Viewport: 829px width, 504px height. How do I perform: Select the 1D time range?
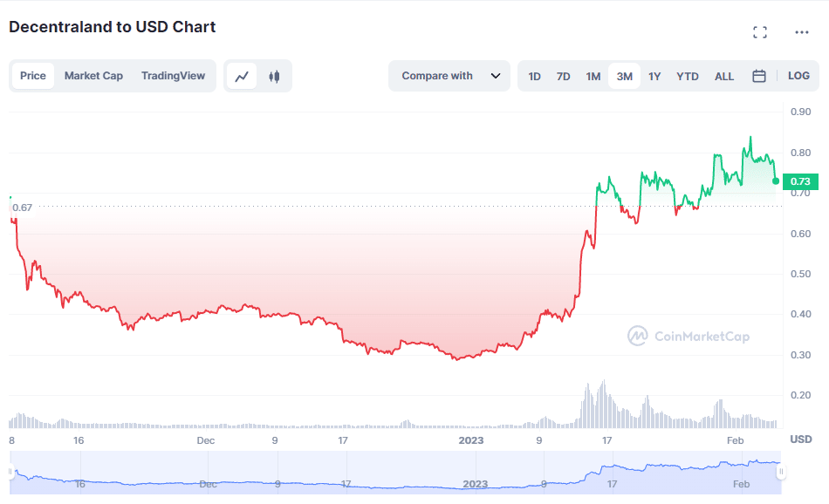pyautogui.click(x=534, y=76)
